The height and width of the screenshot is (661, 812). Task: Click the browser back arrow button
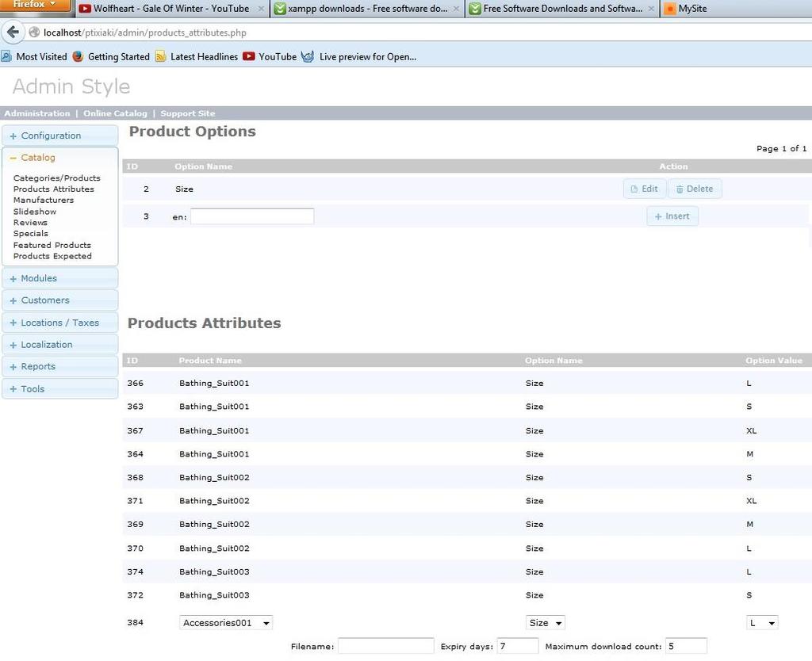[13, 32]
